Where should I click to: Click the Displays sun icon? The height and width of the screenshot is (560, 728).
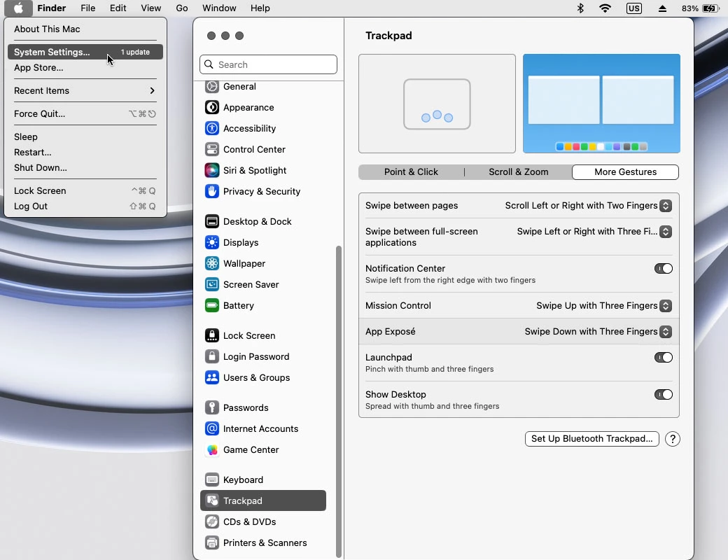point(211,242)
